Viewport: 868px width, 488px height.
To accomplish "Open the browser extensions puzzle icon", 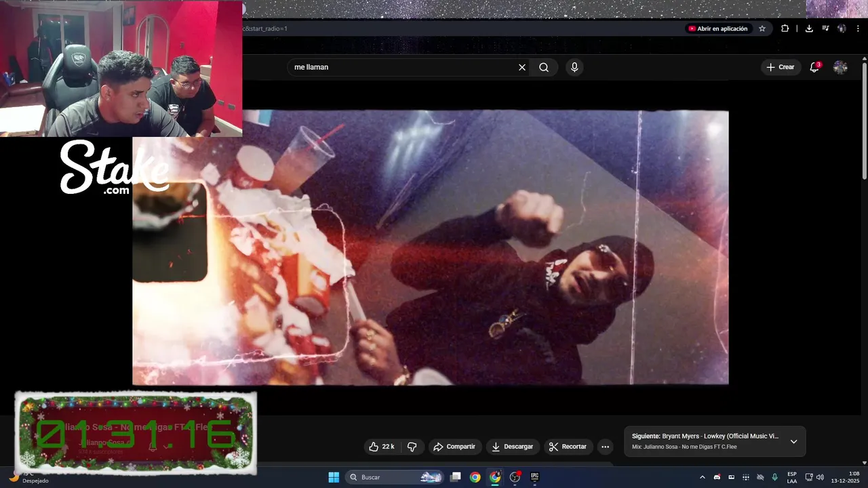I will 785,28.
